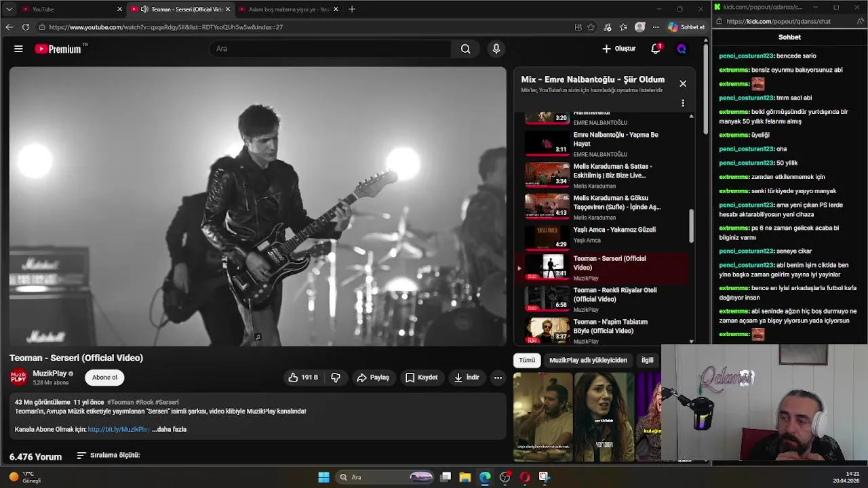
Task: Click the black-and-white video player
Action: pyautogui.click(x=258, y=206)
